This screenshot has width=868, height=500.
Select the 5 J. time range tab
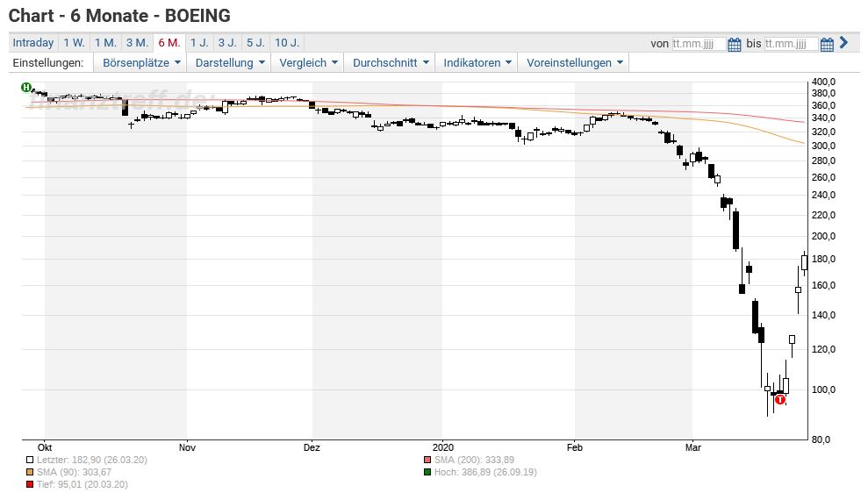(x=255, y=43)
